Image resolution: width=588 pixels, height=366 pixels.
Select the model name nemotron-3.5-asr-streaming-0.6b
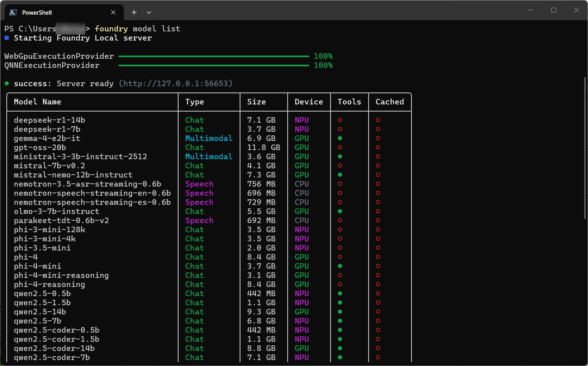(x=87, y=184)
